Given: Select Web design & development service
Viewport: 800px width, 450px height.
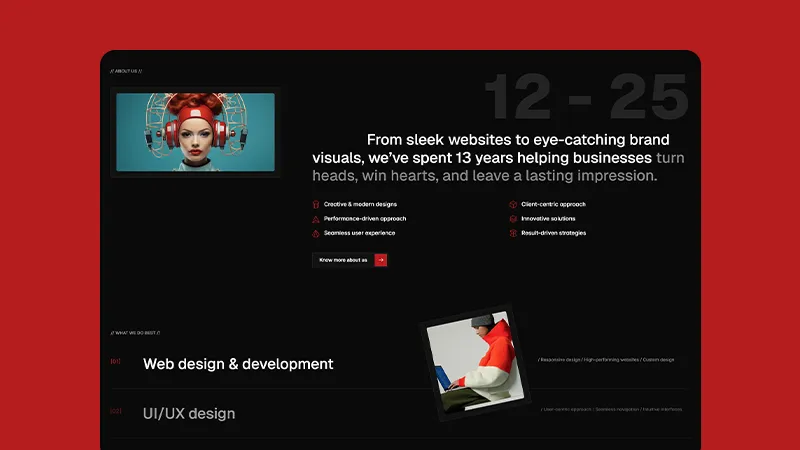Looking at the screenshot, I should coord(238,364).
